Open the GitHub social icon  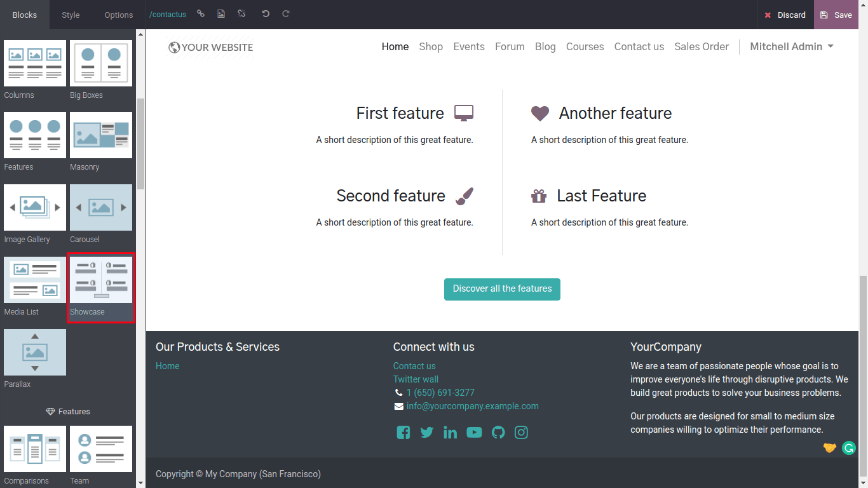[498, 433]
